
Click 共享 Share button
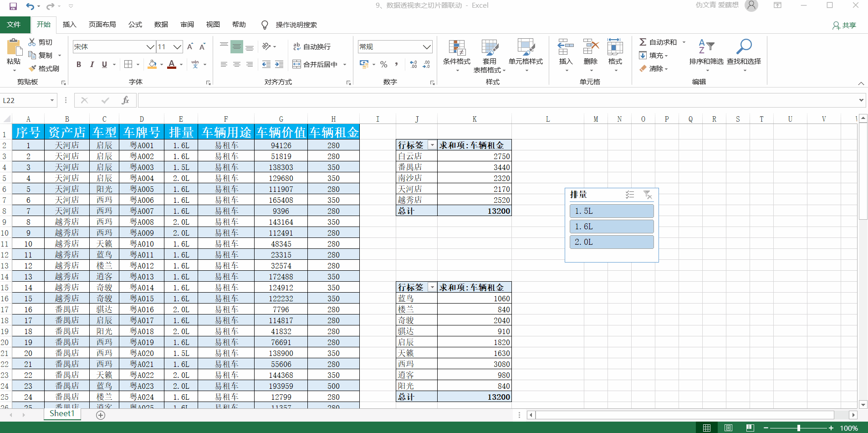pos(844,25)
